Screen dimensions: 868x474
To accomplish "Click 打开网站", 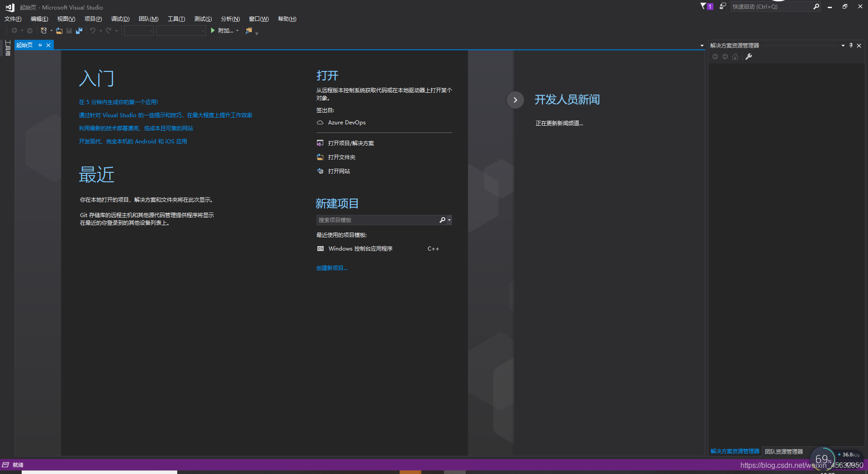I will click(x=334, y=171).
